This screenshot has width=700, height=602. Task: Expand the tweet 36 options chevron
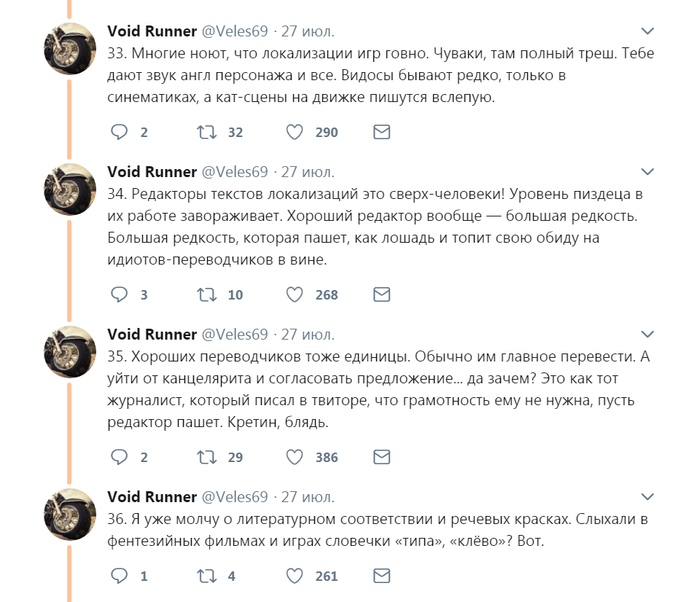(x=648, y=497)
